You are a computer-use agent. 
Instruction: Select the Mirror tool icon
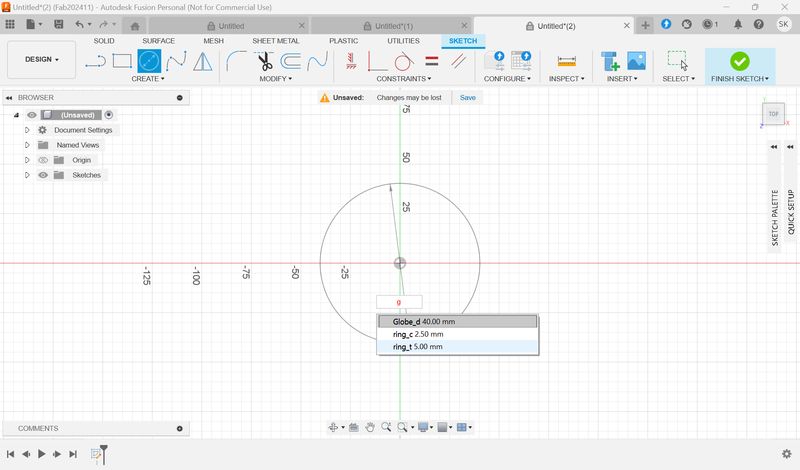click(203, 61)
